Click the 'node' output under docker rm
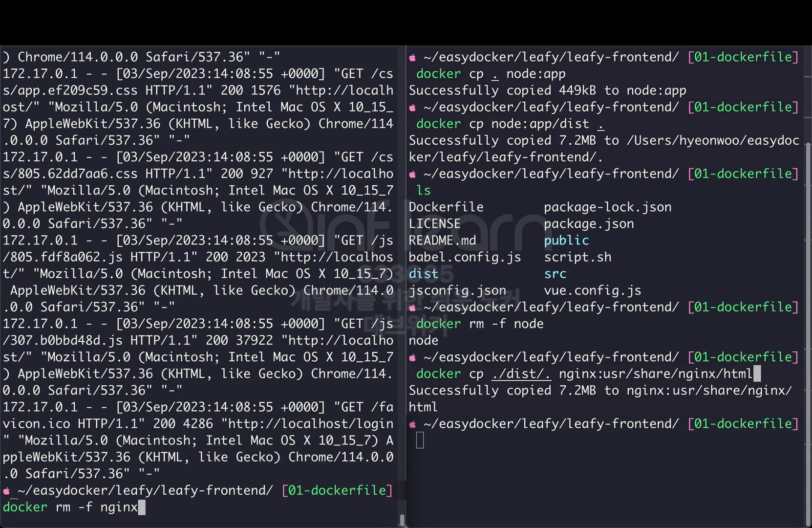 point(424,341)
